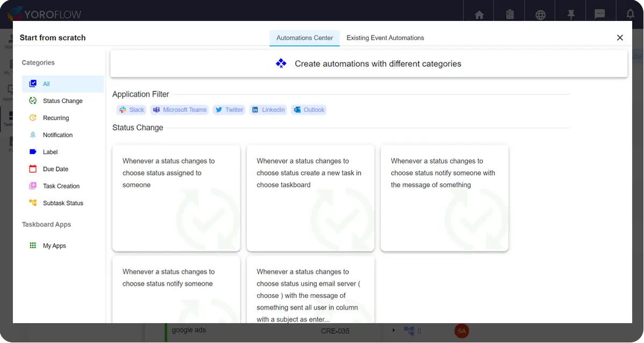Screen dimensions: 644x343
Task: Click the Microsoft Teams filter icon
Action: pos(156,110)
